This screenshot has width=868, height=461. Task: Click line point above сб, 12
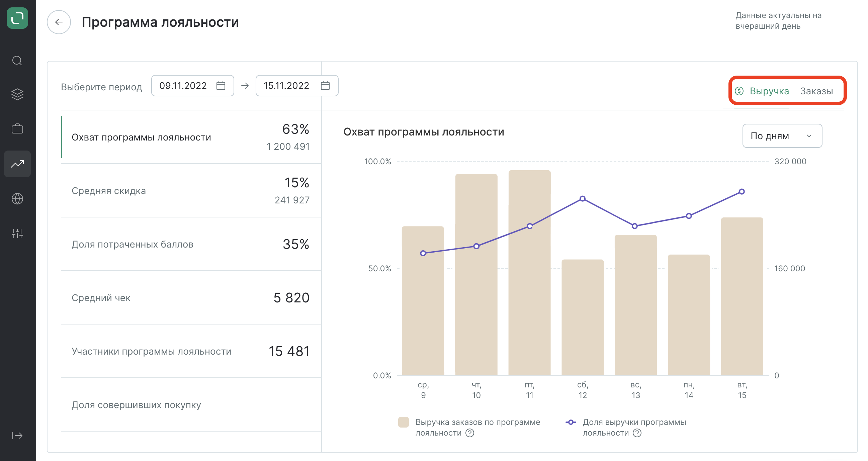(583, 198)
